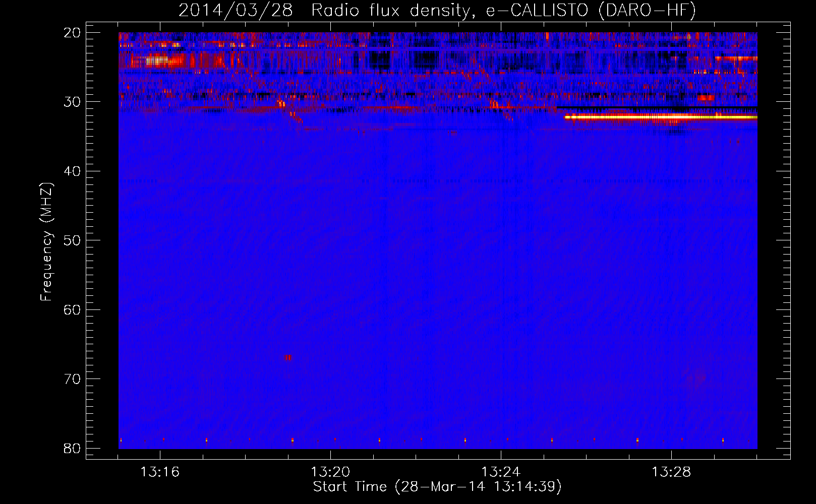Click the "Frequency (MHZ)" y-axis label

(x=46, y=242)
